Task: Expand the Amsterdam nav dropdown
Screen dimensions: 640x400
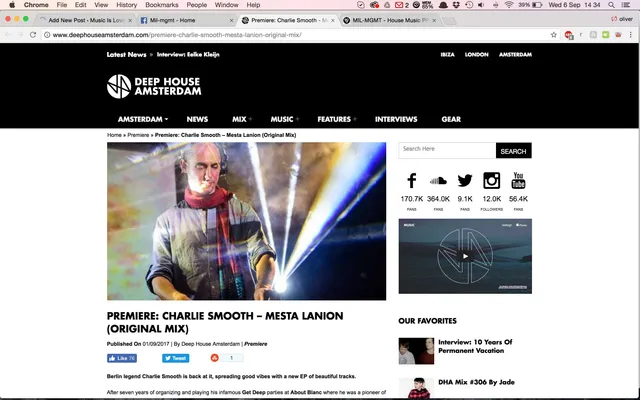Action: [143, 119]
